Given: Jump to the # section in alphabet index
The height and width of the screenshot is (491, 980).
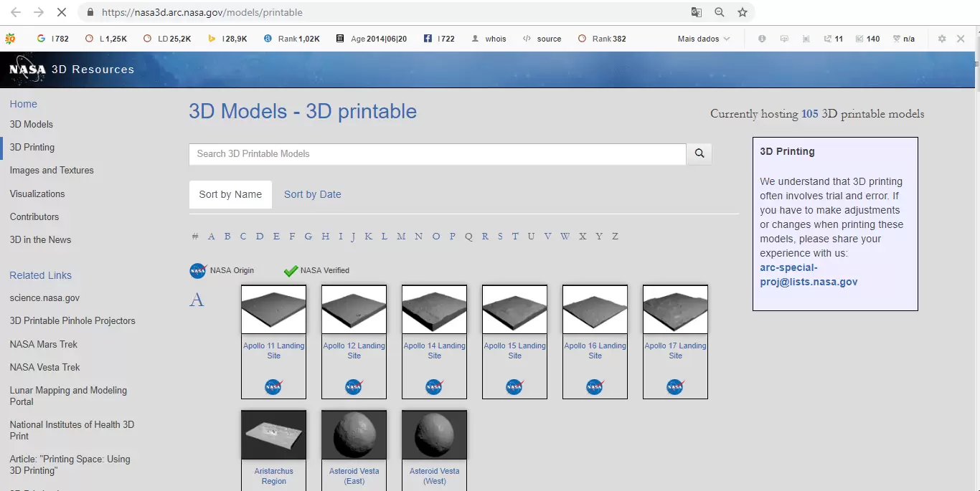Looking at the screenshot, I should (195, 236).
